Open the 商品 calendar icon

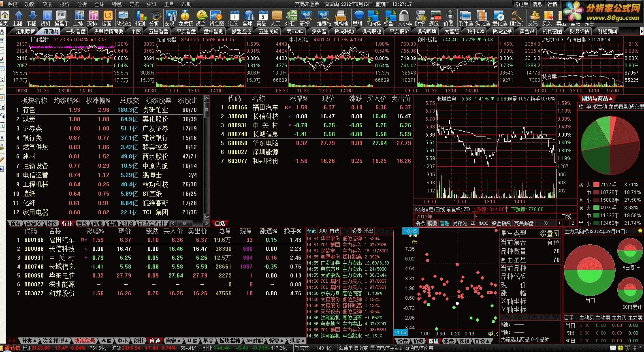262,18
